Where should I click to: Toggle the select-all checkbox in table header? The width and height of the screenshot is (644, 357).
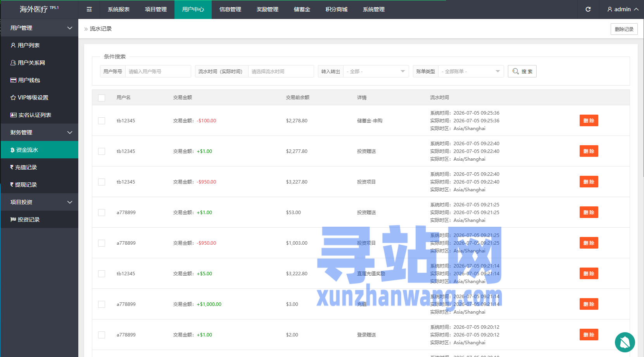pyautogui.click(x=102, y=98)
